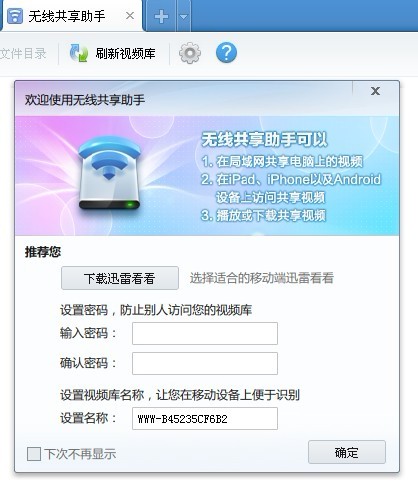Open a new tab with plus icon

161,16
